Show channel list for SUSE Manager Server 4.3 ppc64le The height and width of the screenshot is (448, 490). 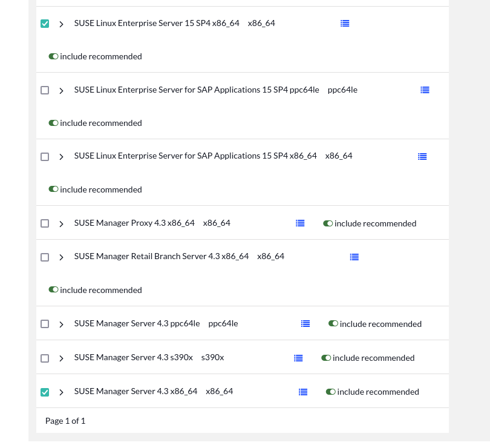point(305,323)
